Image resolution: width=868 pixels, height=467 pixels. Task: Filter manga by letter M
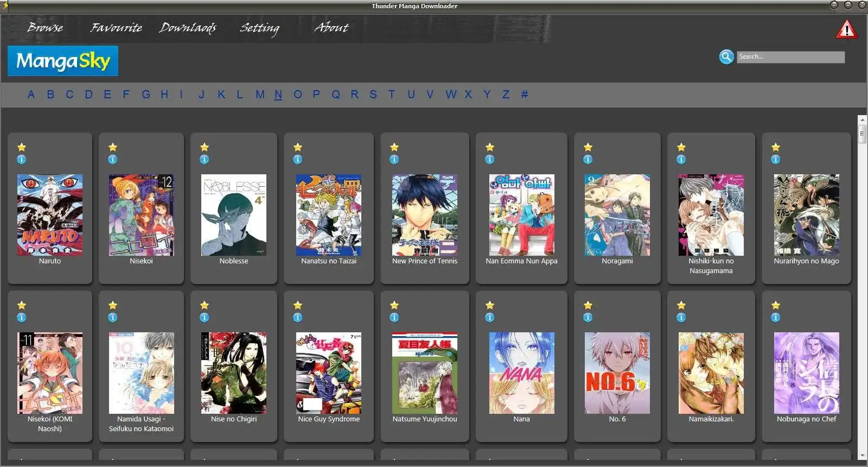click(260, 94)
